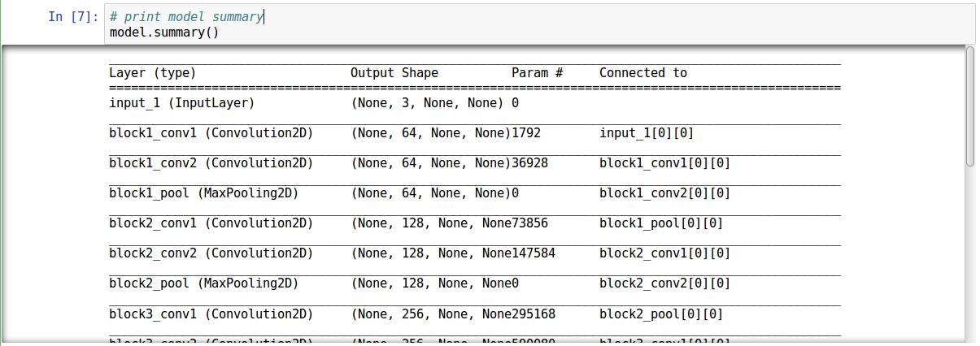Click the 'Connected to' column header
Viewport: 980px width, 346px height.
[643, 73]
